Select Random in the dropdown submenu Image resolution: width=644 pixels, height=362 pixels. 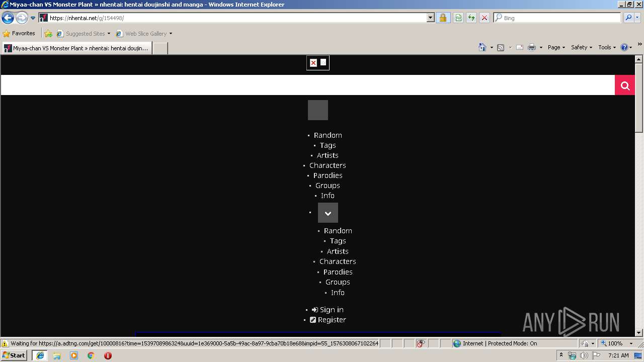[338, 231]
